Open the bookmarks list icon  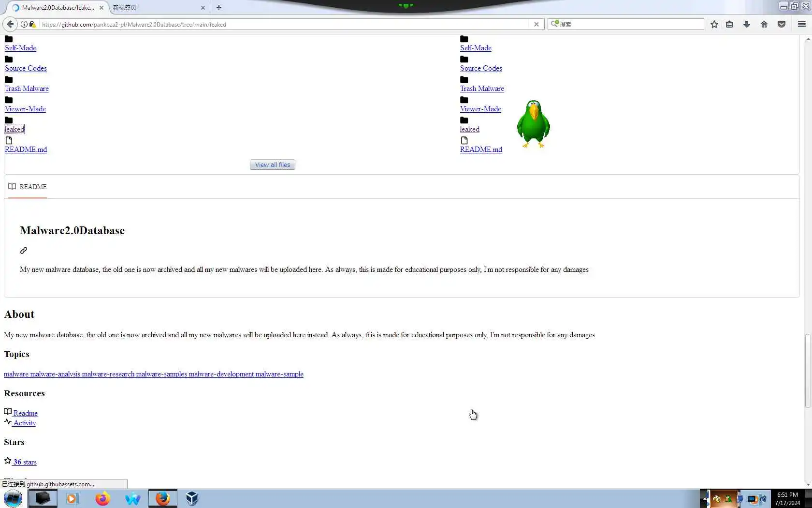click(730, 24)
